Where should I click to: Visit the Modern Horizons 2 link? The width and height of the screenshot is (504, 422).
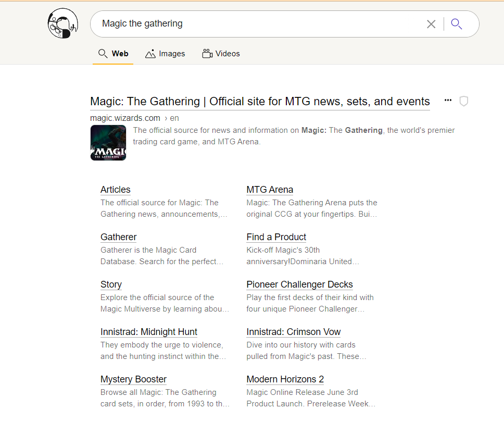(285, 379)
